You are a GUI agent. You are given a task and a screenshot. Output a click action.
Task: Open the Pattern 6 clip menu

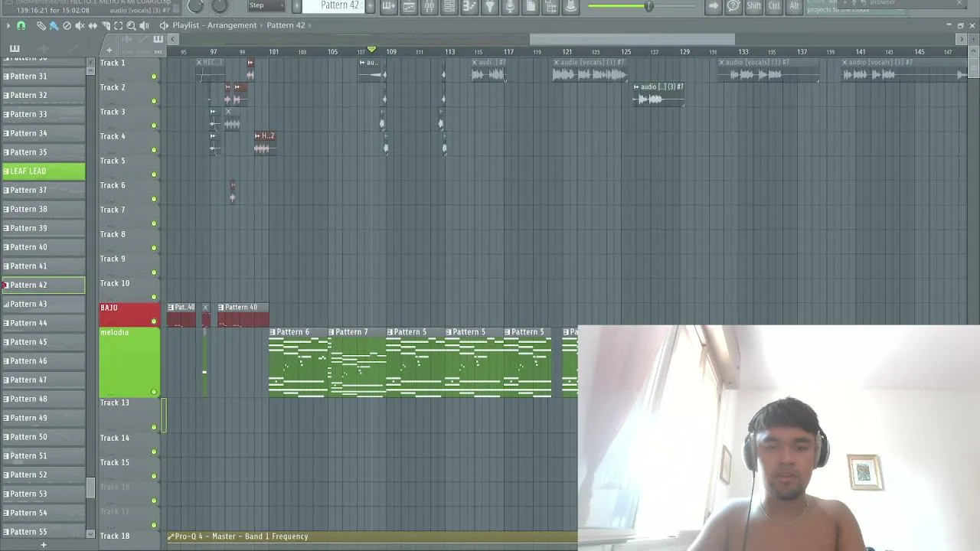(x=273, y=332)
